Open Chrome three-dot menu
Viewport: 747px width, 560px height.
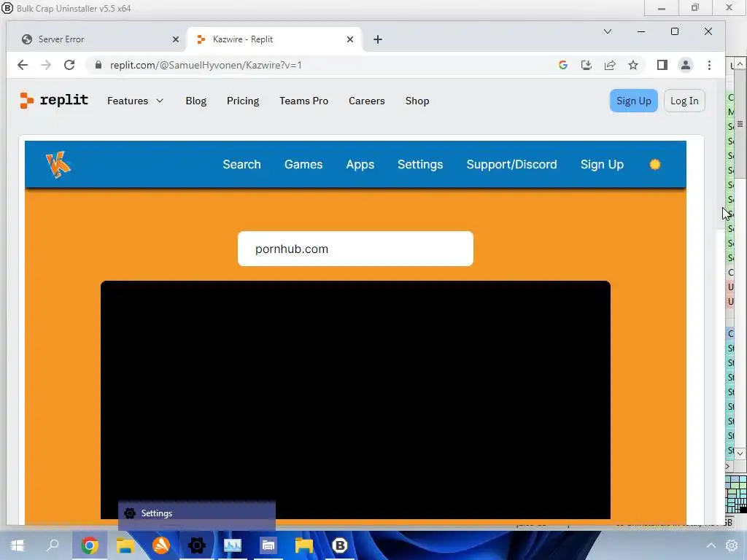(x=709, y=65)
